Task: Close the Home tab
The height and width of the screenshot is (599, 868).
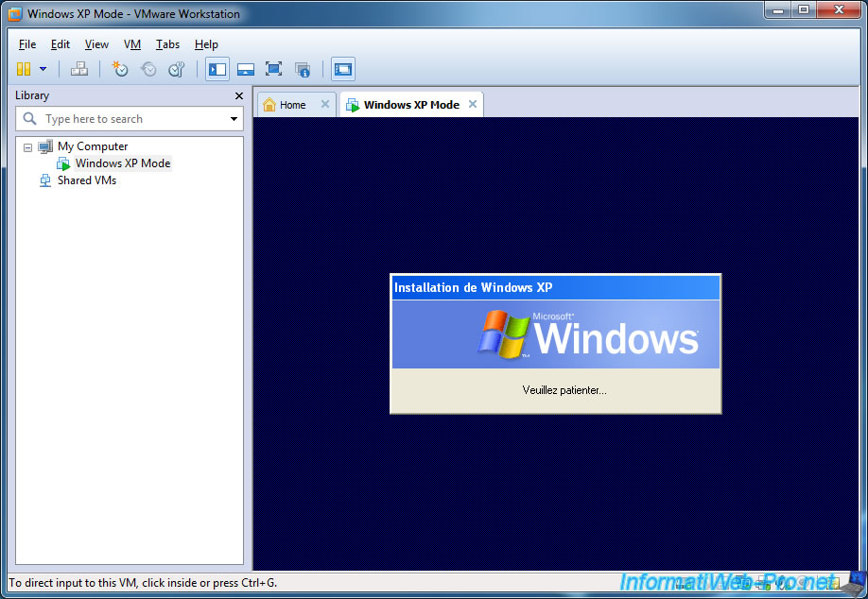Action: click(x=325, y=104)
